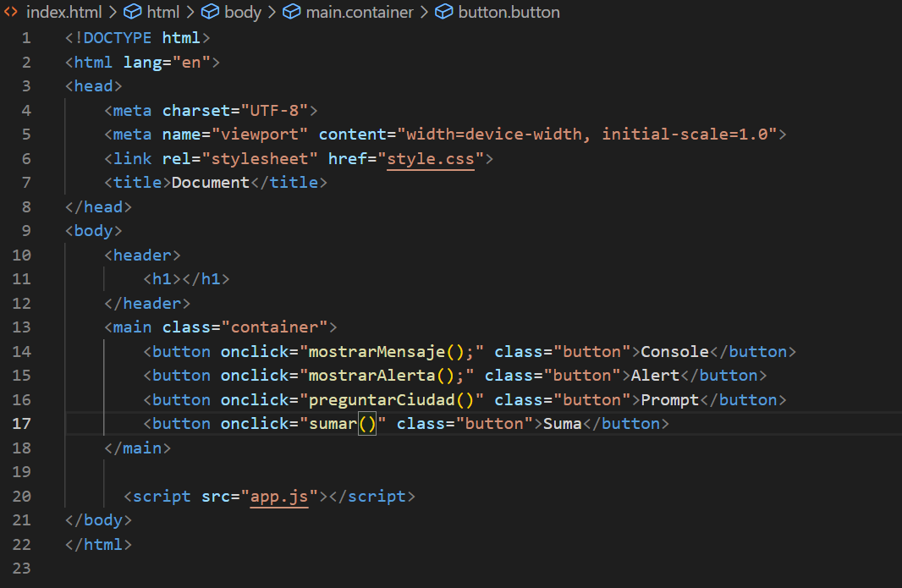The height and width of the screenshot is (588, 902).
Task: Open the index.html breadcrumb item
Action: coord(63,12)
